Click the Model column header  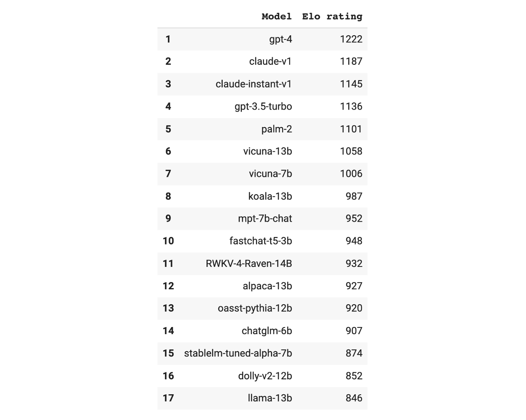[x=276, y=17]
